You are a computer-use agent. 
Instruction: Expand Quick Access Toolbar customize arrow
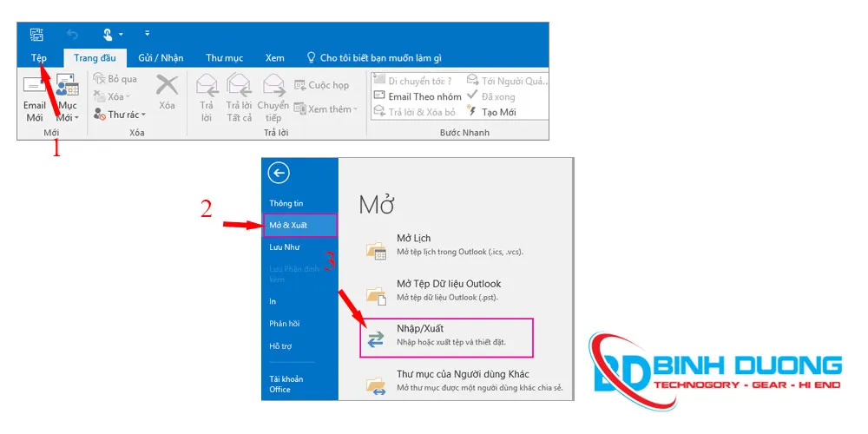pos(148,34)
